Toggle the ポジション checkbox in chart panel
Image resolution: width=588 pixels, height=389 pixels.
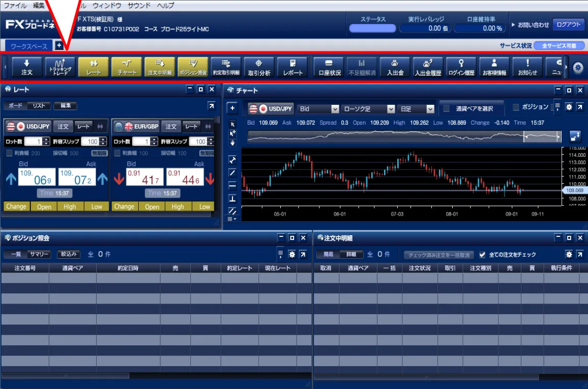[x=516, y=107]
